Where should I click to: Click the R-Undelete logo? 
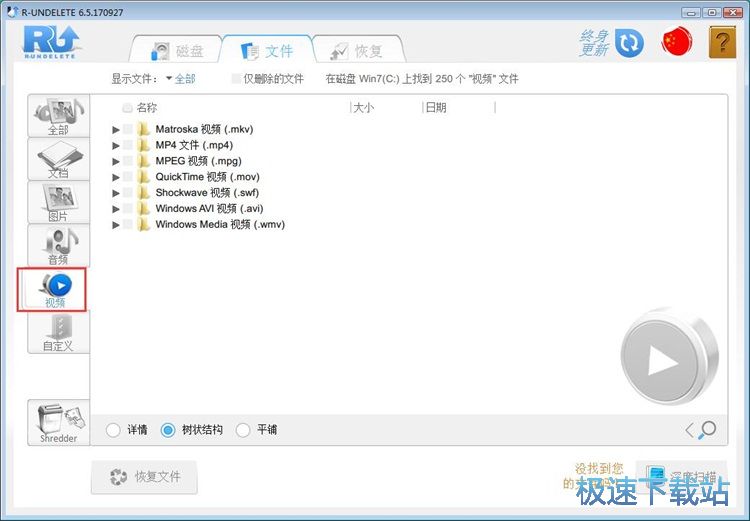pos(50,42)
